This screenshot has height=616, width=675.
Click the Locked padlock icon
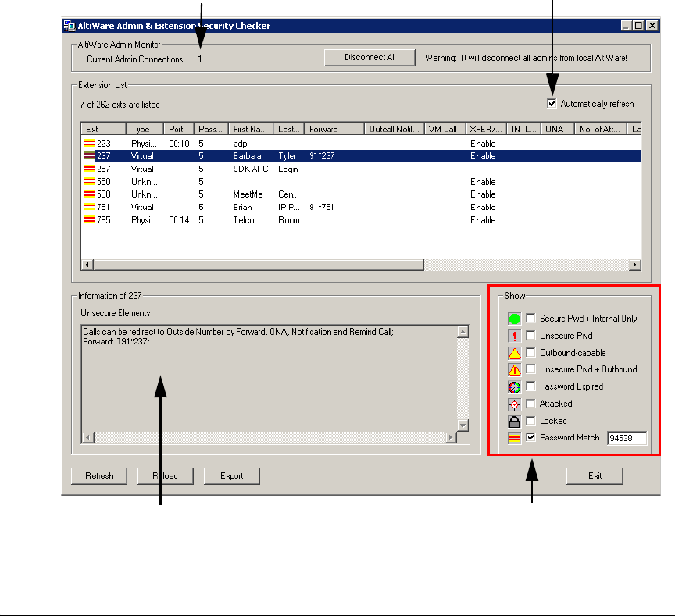(514, 421)
